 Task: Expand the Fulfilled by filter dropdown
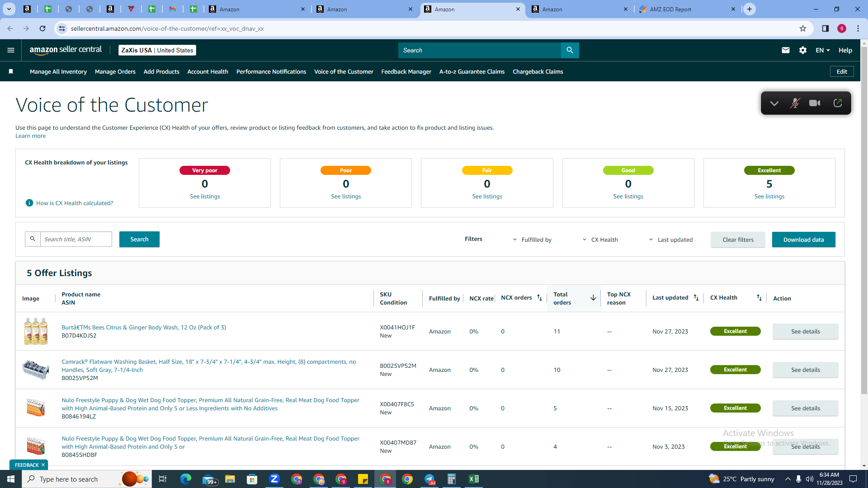(x=532, y=239)
